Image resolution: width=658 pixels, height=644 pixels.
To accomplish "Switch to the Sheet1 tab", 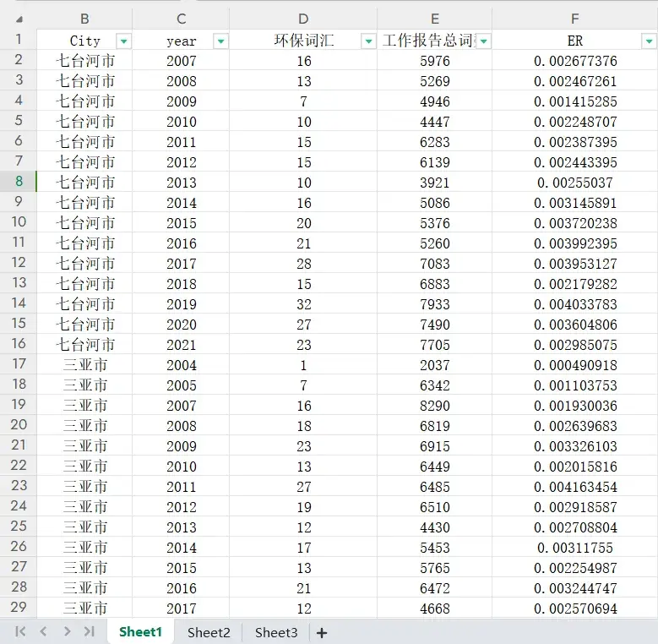I will (x=140, y=632).
